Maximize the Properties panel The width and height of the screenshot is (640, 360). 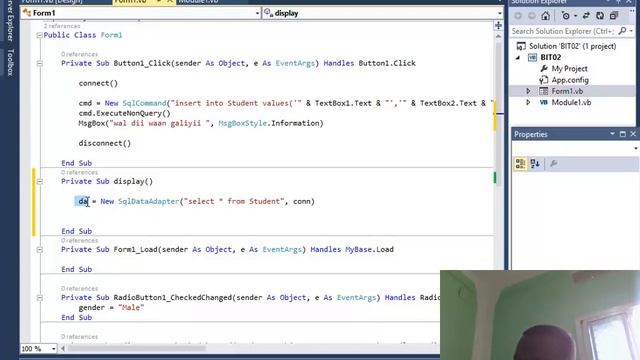tap(622, 134)
